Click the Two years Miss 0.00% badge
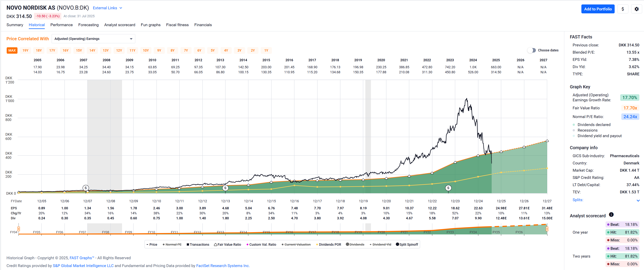The image size is (644, 270). click(622, 264)
